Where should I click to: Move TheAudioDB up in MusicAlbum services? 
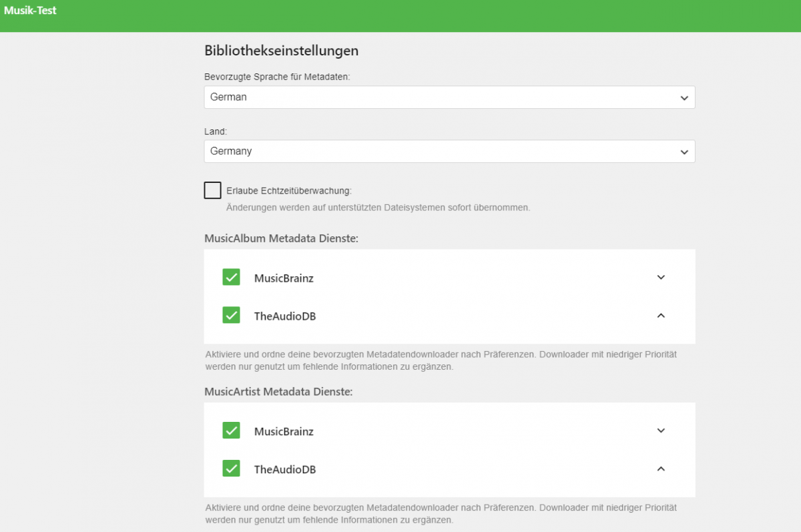pyautogui.click(x=661, y=316)
